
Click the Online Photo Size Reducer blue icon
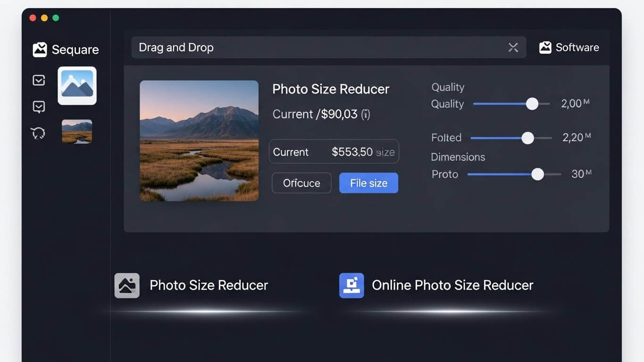(x=351, y=285)
